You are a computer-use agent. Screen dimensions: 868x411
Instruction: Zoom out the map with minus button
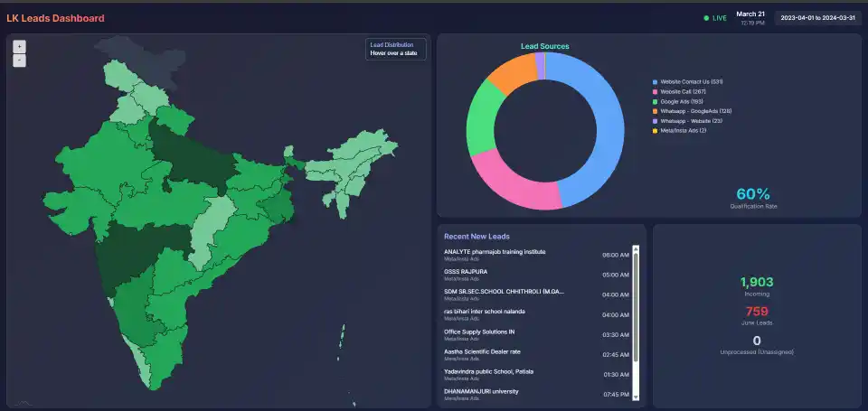pos(19,61)
